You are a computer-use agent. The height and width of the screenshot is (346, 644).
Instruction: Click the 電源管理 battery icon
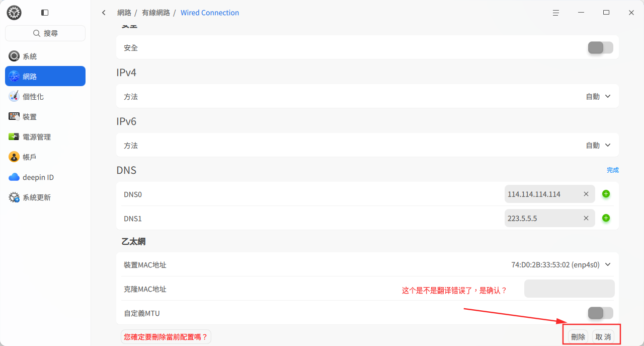pos(14,137)
